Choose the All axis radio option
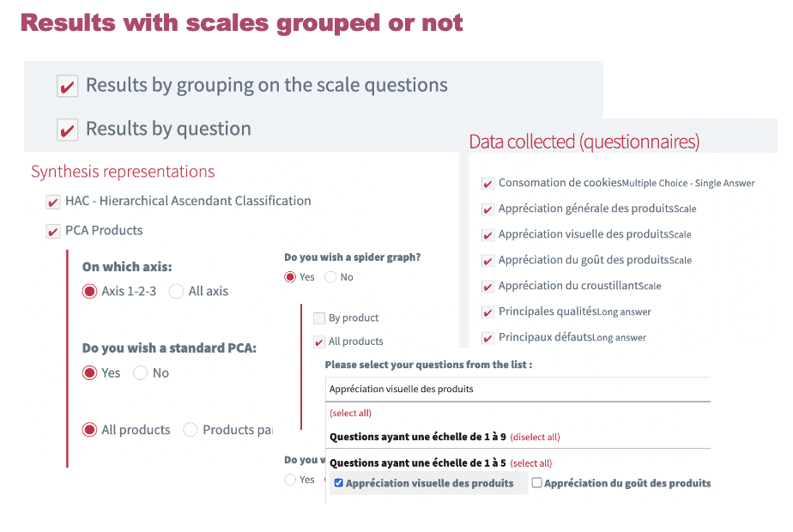 point(176,292)
